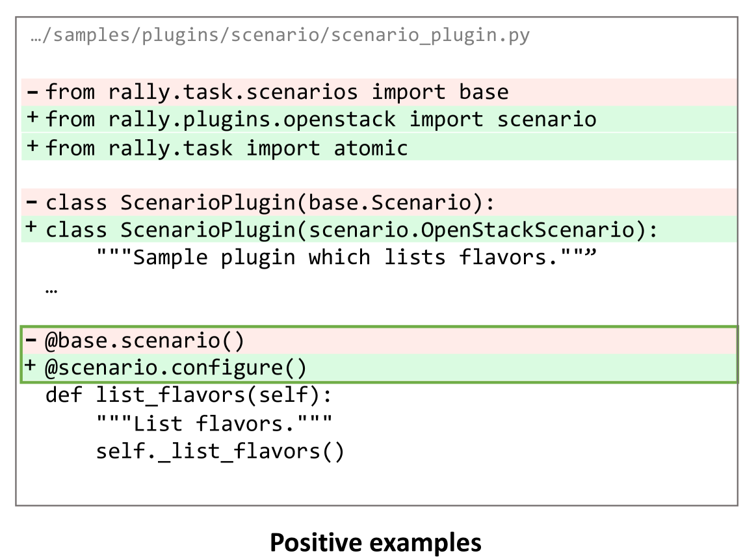Click the minus marker before 'from rally.task.scenarios'
This screenshot has height=560, width=756.
(33, 92)
